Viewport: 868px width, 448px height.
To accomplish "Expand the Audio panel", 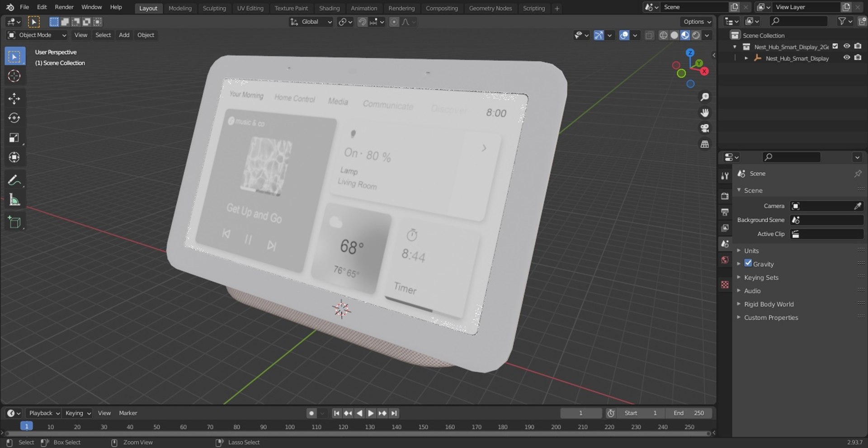I will (x=752, y=291).
